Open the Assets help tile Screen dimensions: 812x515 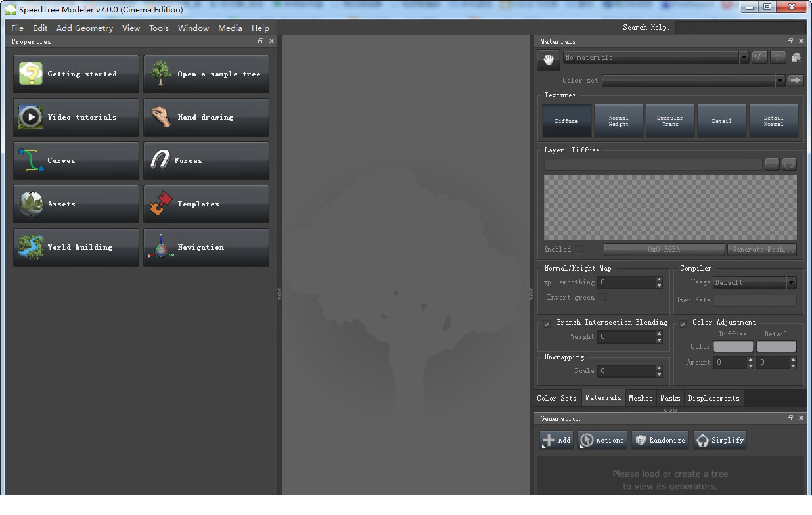[x=76, y=204]
